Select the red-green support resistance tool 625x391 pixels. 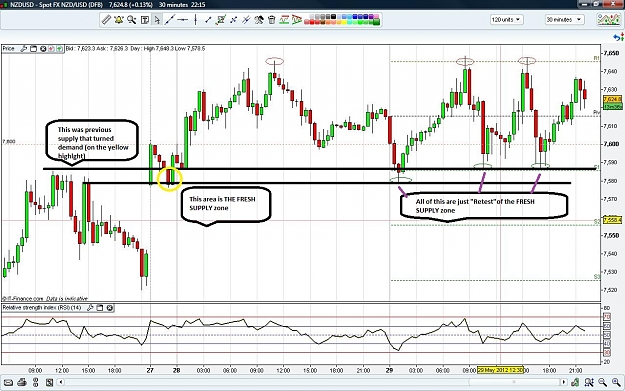(x=284, y=20)
